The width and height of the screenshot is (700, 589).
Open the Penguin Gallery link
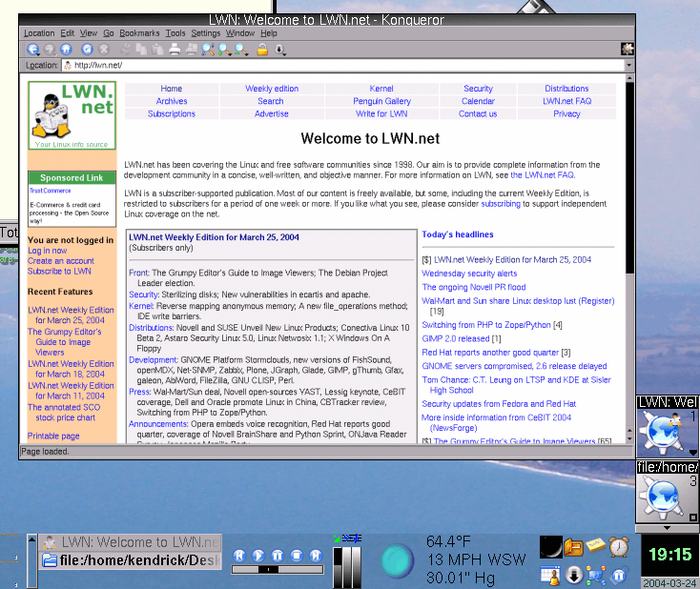pyautogui.click(x=381, y=101)
